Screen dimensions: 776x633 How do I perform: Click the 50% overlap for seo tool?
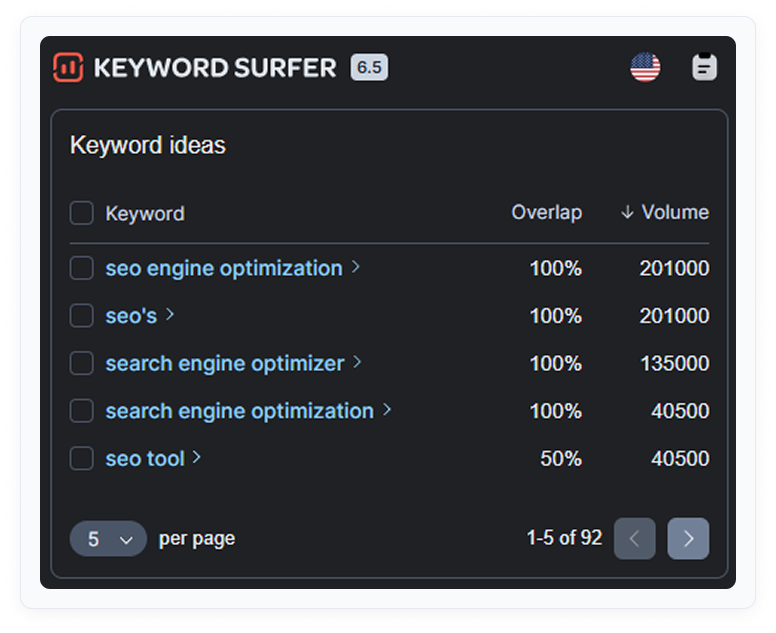561,459
